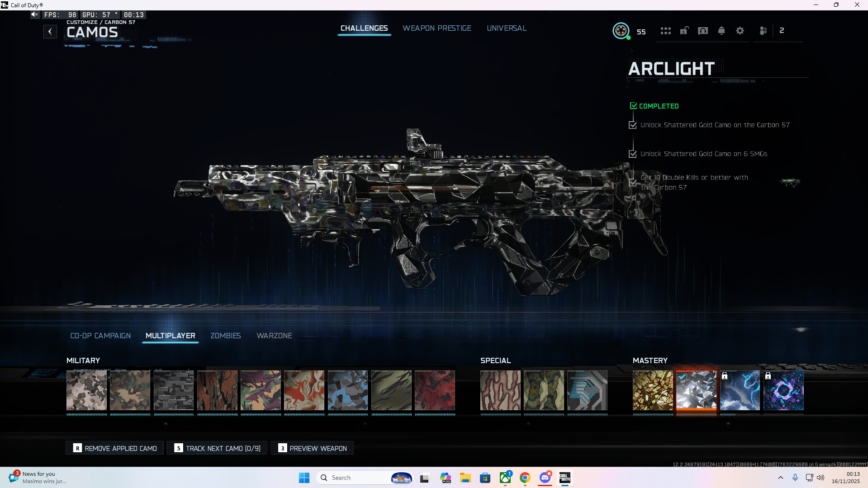The width and height of the screenshot is (868, 488).
Task: Switch to the Challenges tab
Action: click(364, 28)
